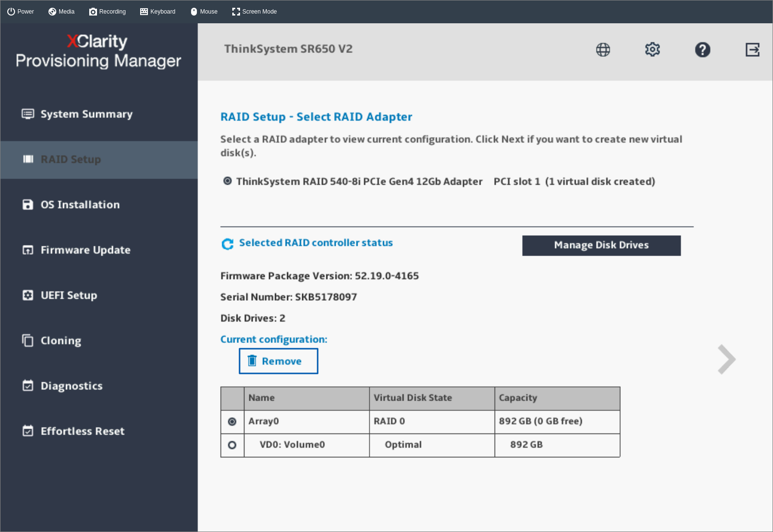Viewport: 773px width, 532px height.
Task: Click PCI slot 1 text
Action: point(516,181)
